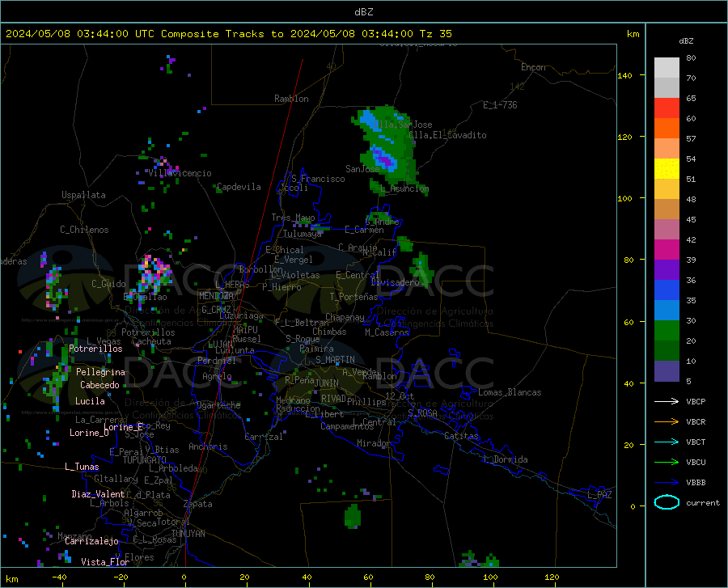Click the white VBCP arrow legend icon

(x=667, y=401)
